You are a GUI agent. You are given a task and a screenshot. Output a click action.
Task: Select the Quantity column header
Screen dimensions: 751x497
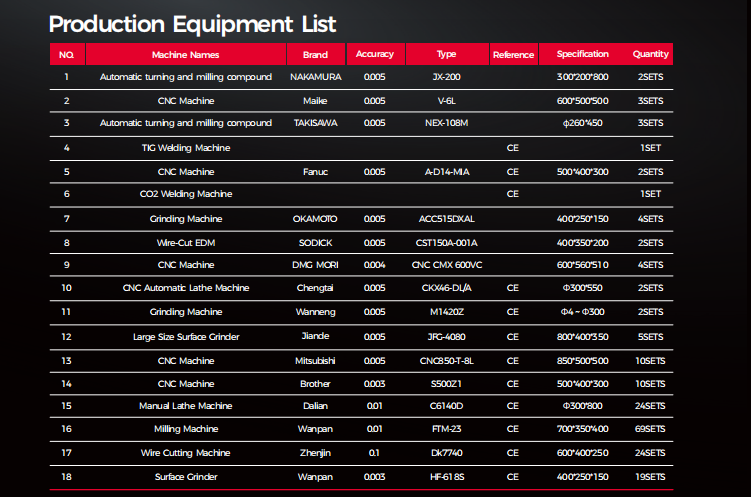(x=650, y=54)
